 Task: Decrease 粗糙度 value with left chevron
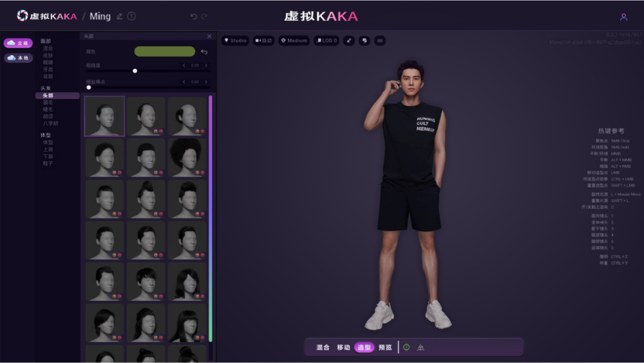tap(184, 66)
